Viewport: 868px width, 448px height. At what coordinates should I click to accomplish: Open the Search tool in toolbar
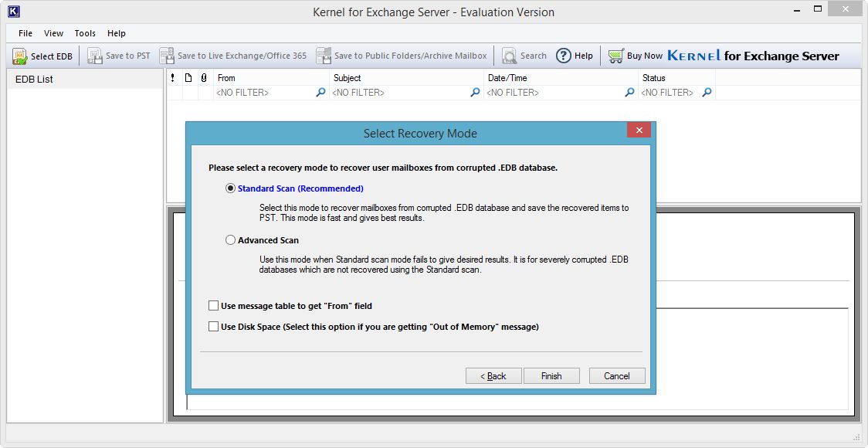click(509, 56)
